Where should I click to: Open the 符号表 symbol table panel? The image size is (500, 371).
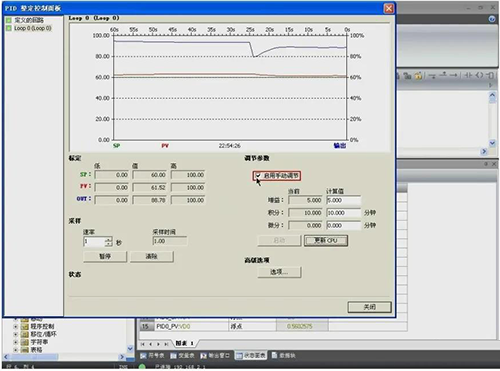(x=152, y=356)
